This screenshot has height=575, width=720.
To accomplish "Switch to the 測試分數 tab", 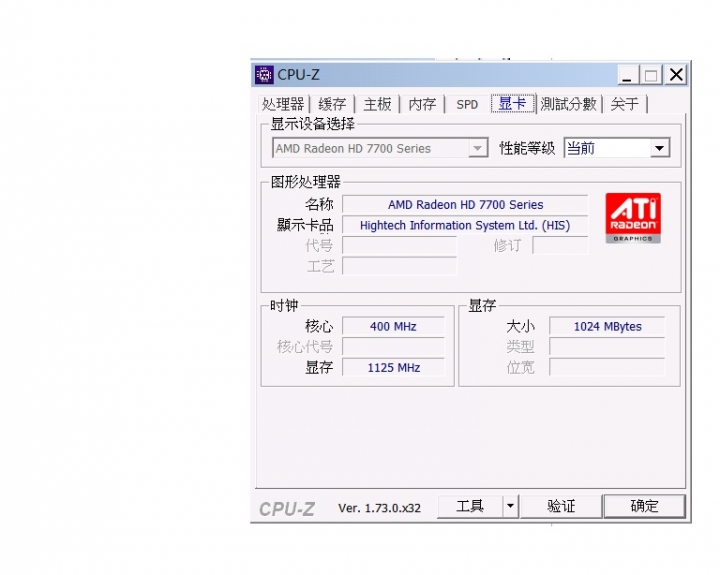I will [x=568, y=104].
